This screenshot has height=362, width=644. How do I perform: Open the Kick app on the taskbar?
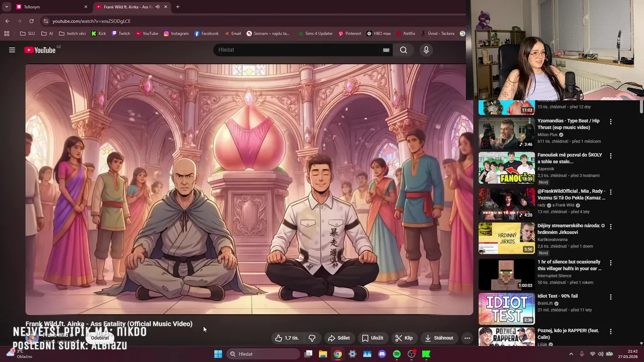[426, 354]
